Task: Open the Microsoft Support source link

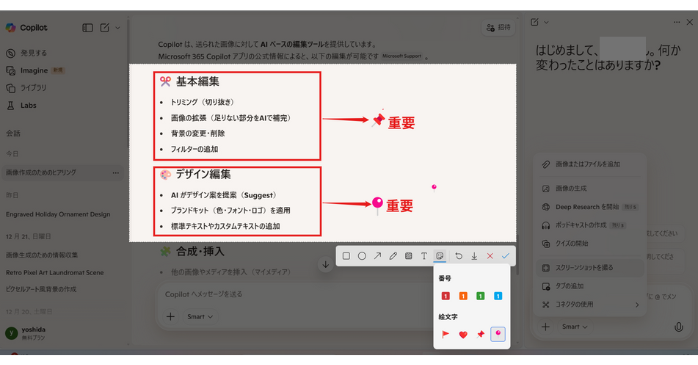Action: tap(402, 56)
